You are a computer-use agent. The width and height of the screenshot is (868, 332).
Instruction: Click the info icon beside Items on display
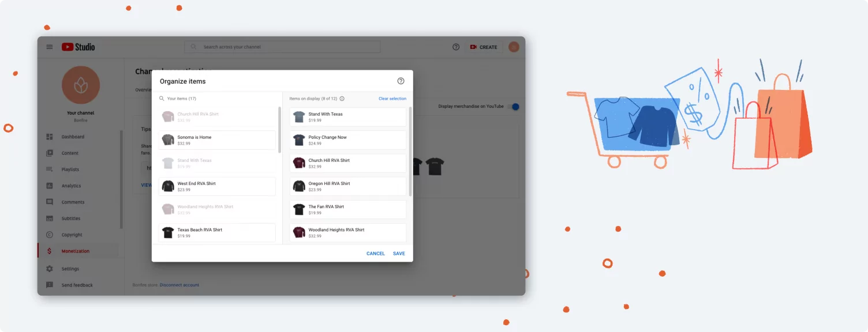(x=342, y=99)
